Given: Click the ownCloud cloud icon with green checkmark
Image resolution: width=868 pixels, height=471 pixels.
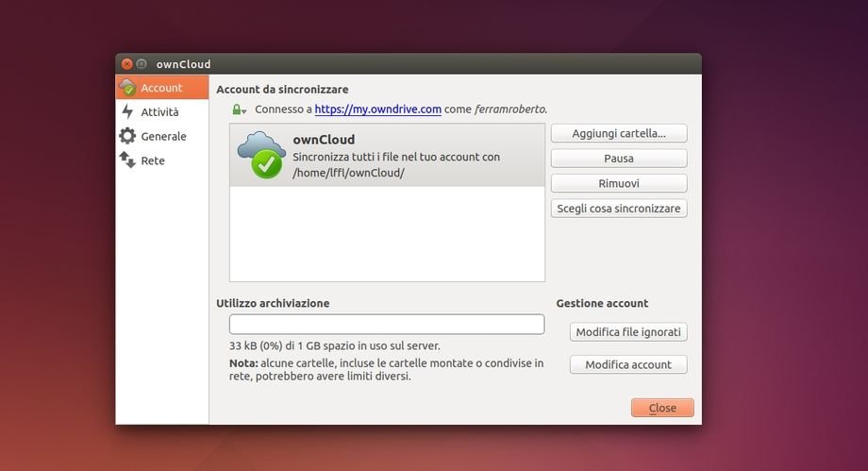Looking at the screenshot, I should point(261,155).
